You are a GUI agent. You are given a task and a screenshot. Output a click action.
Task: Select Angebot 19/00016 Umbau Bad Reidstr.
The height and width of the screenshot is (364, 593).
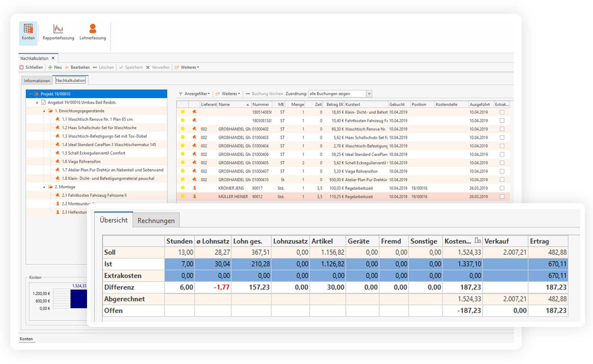[82, 102]
